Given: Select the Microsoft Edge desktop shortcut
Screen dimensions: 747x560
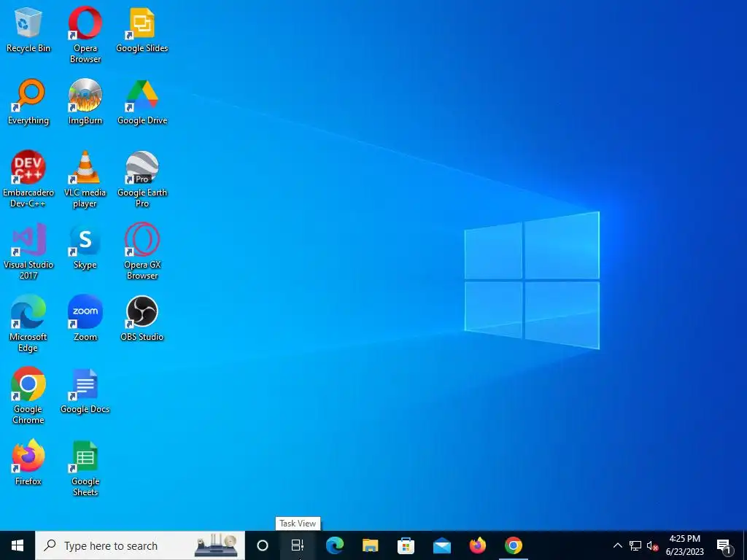Looking at the screenshot, I should (28, 323).
